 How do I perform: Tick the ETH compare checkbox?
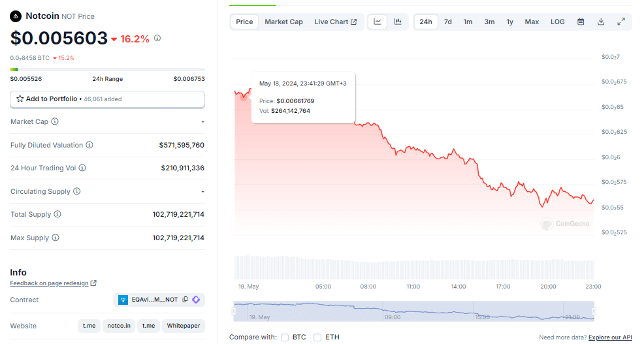[x=317, y=337]
